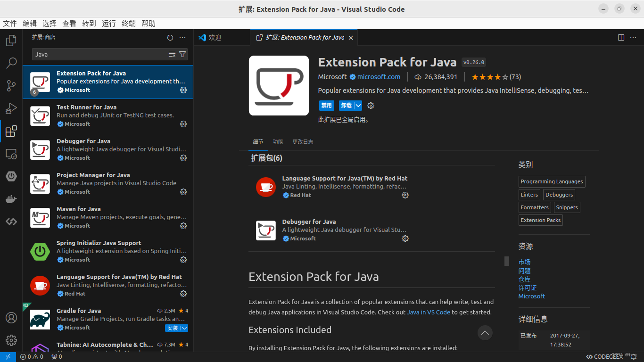Click the scroll-to-top arrow button
Viewport: 644px width, 362px height.
pos(485,333)
